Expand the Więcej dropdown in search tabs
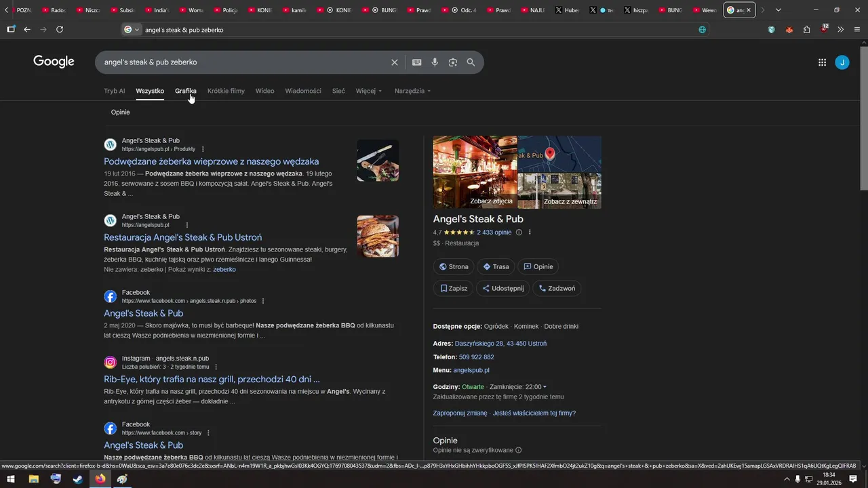The width and height of the screenshot is (868, 488). pyautogui.click(x=369, y=91)
